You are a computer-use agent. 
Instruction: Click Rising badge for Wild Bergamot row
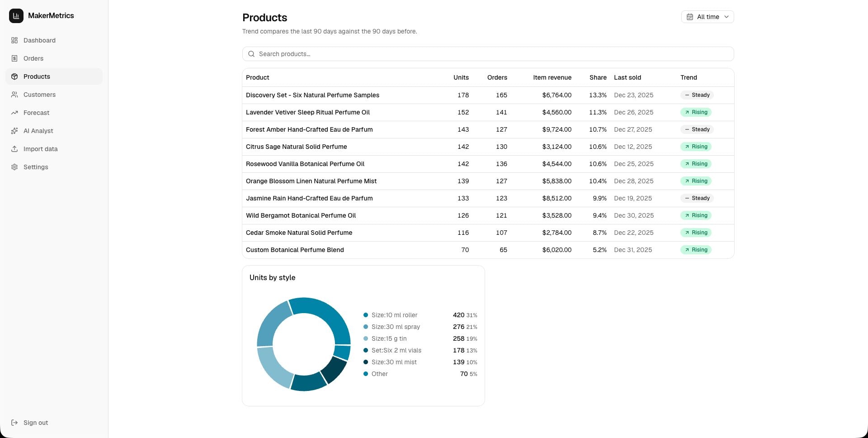point(696,215)
